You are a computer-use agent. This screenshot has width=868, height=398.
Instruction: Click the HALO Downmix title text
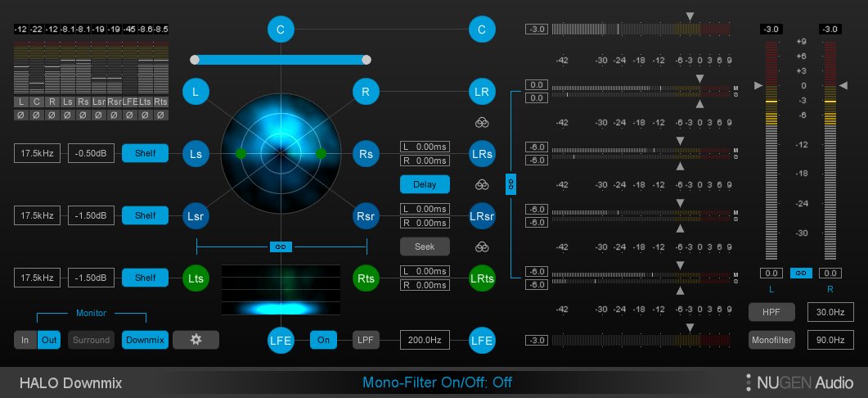pos(71,383)
